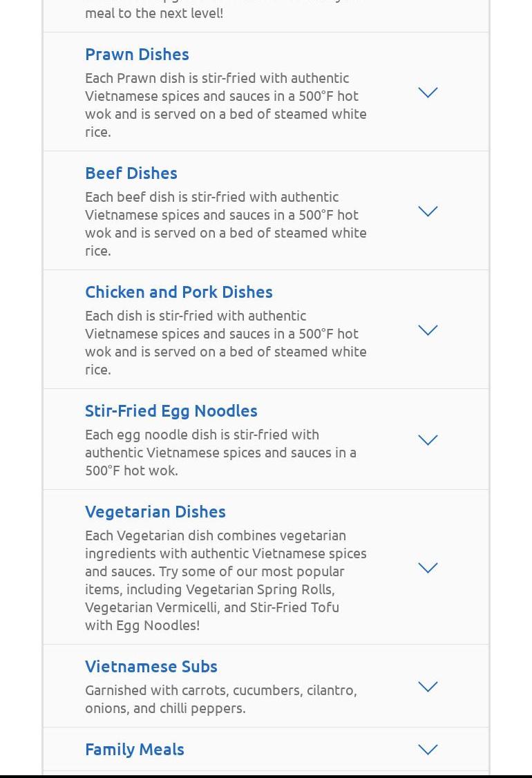The width and height of the screenshot is (532, 778).
Task: Click the Vietnamese Subs heading
Action: coord(151,666)
